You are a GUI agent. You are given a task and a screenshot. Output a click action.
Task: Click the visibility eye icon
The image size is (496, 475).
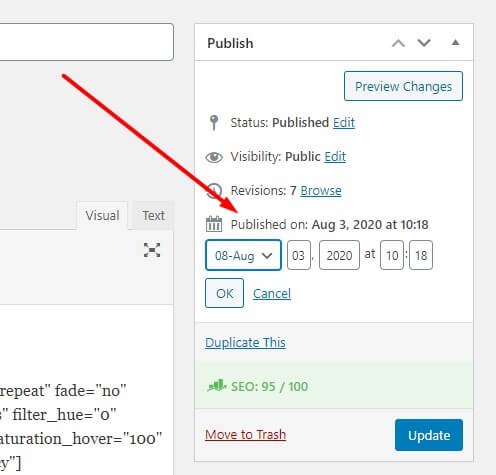[214, 157]
